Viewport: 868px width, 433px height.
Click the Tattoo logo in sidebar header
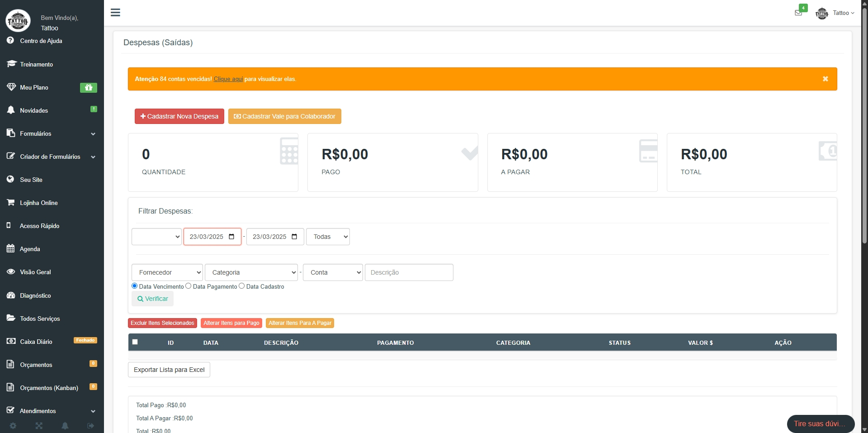point(18,20)
